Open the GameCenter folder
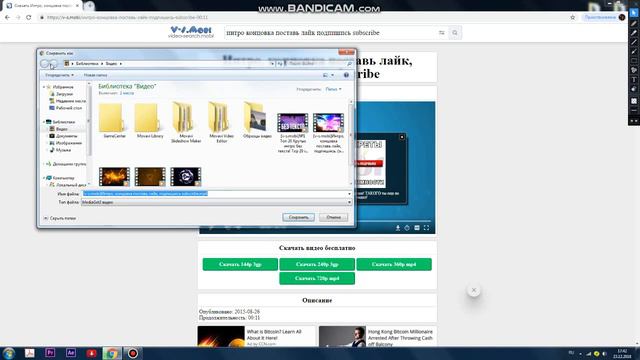640x360 pixels. click(x=112, y=120)
